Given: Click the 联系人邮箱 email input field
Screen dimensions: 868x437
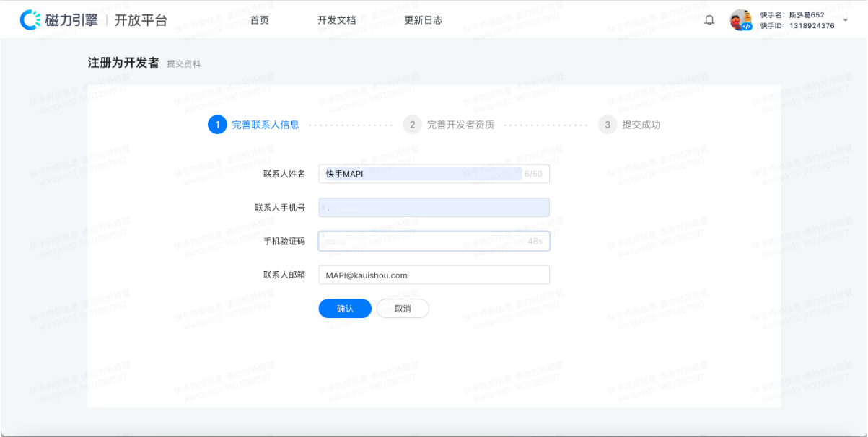Looking at the screenshot, I should click(433, 275).
